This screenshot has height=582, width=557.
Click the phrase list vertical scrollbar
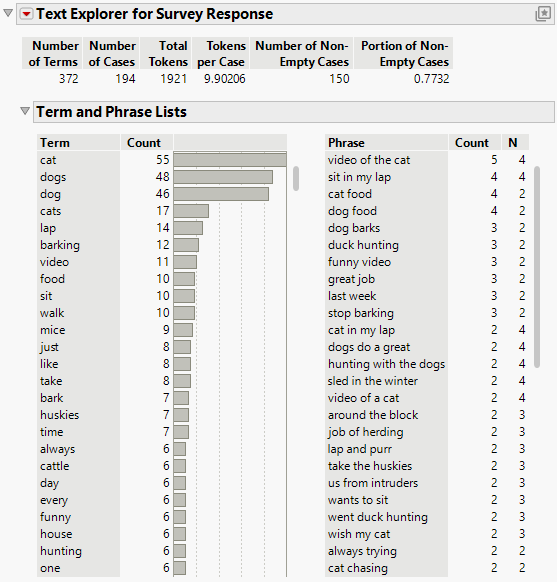(x=537, y=267)
